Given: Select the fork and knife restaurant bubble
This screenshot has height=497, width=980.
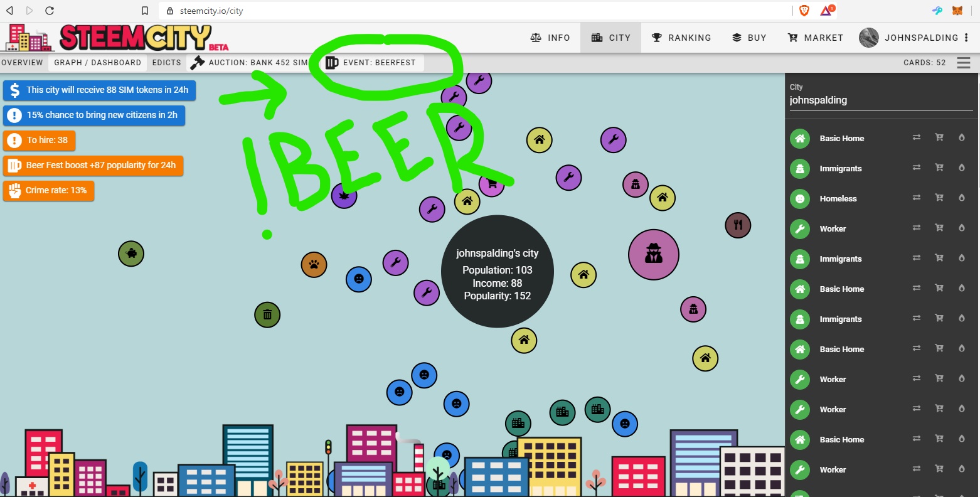Looking at the screenshot, I should point(738,225).
